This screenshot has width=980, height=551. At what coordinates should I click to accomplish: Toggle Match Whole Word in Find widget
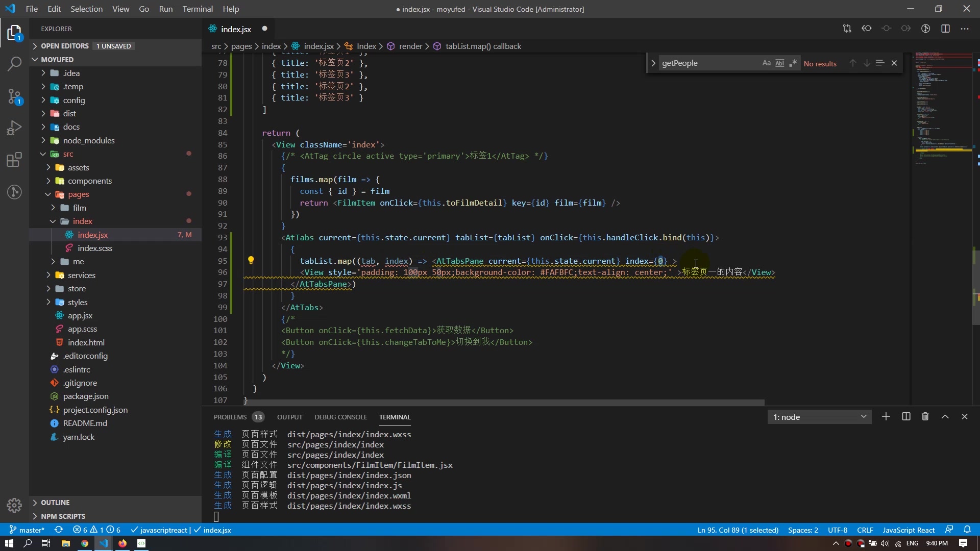tap(779, 63)
